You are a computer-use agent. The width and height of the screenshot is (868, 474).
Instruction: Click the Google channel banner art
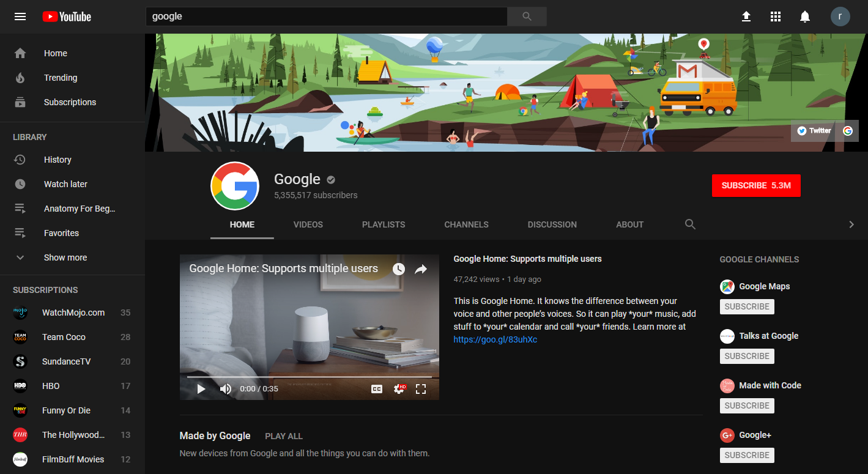506,92
